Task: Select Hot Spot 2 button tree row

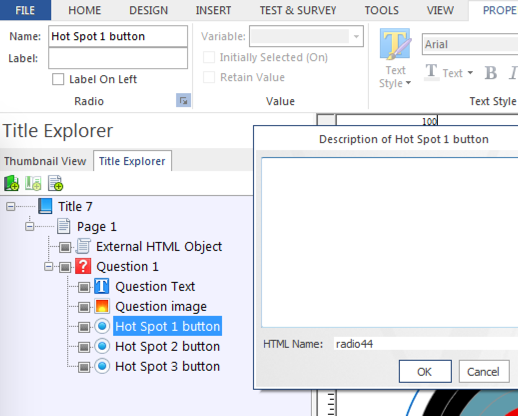Action: tap(167, 346)
